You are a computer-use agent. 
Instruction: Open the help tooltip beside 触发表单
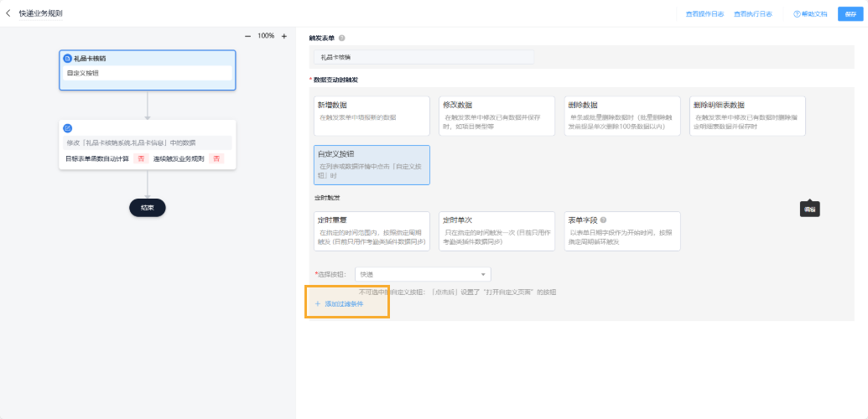[341, 39]
